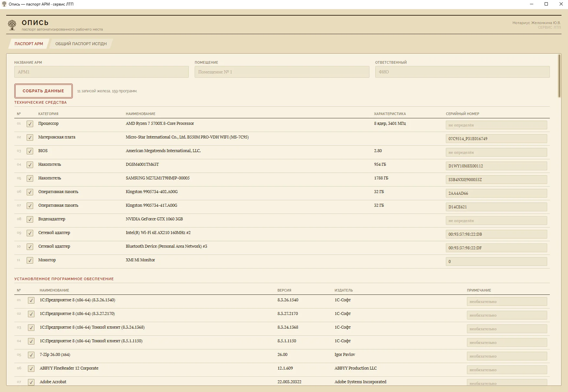Edit MAC address field 00:93:37:98:22:DB

(x=496, y=234)
